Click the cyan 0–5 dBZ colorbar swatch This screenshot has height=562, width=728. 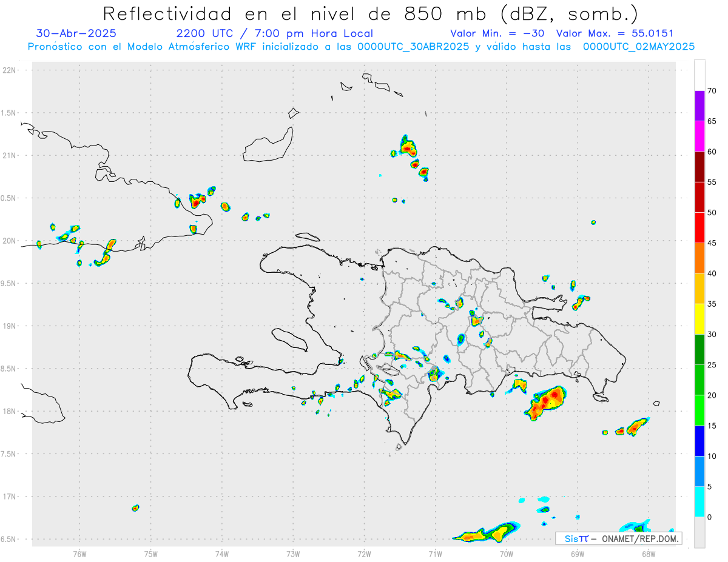coord(699,502)
